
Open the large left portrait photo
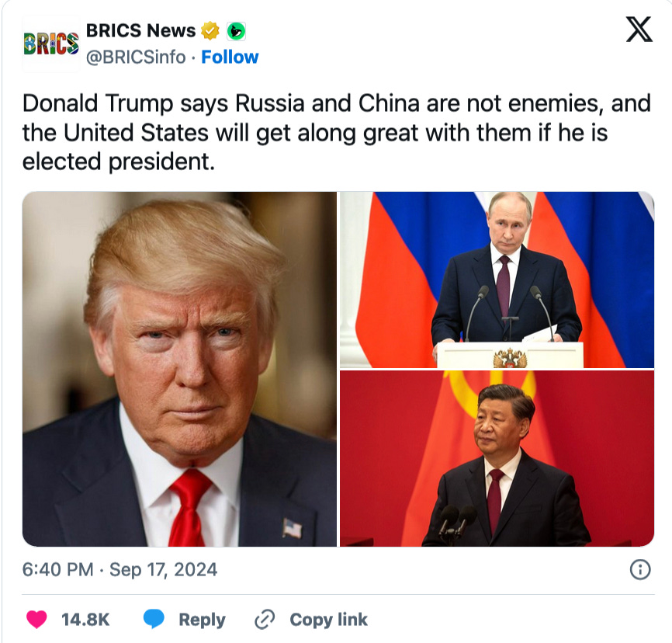pos(179,369)
